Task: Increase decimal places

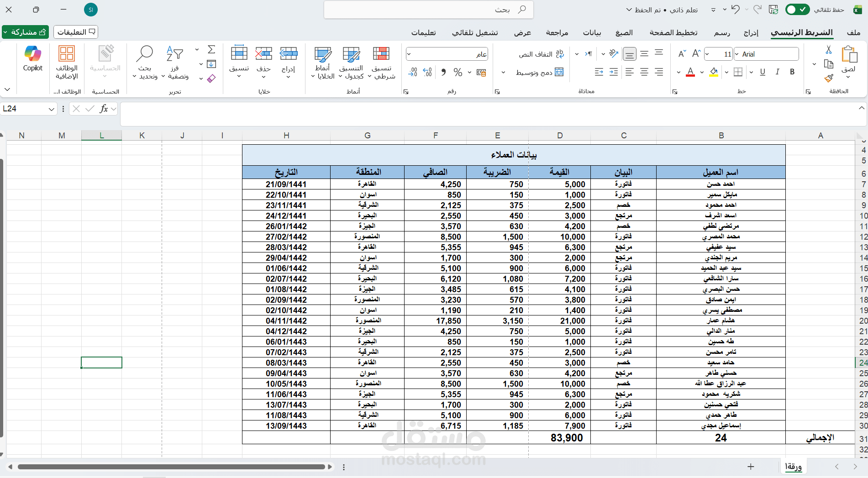Action: pyautogui.click(x=428, y=72)
